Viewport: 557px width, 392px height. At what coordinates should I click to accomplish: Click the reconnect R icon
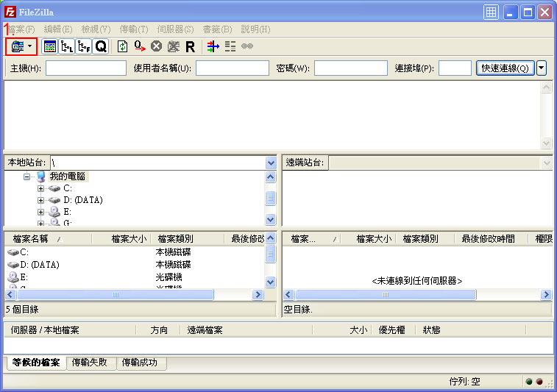pos(190,46)
